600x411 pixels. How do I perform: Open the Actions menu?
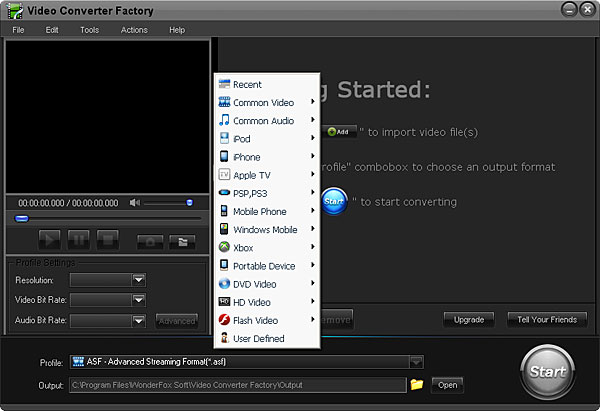click(x=134, y=30)
